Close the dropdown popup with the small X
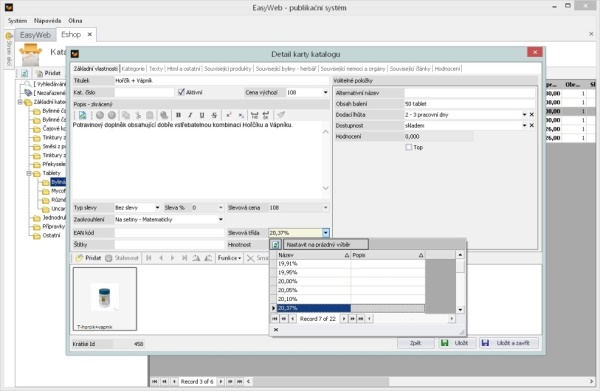The height and width of the screenshot is (391, 600). (276, 329)
